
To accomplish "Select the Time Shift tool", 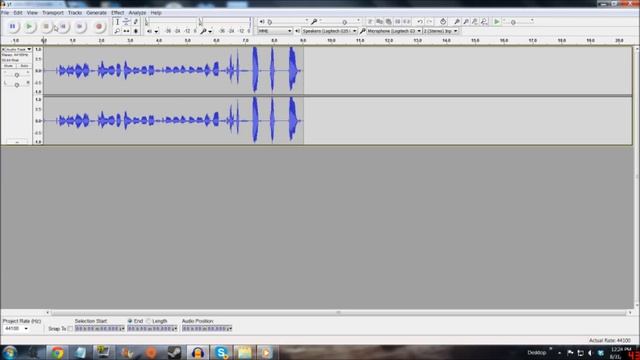I will point(126,31).
